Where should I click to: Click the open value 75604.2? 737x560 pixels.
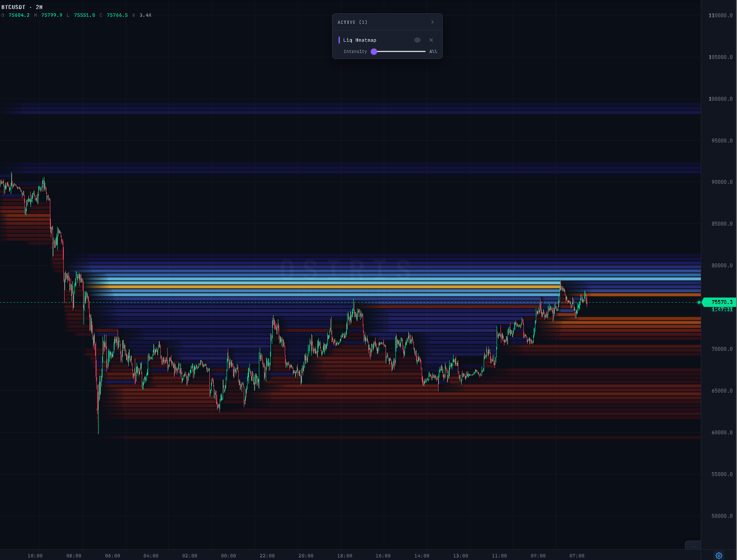[x=19, y=15]
